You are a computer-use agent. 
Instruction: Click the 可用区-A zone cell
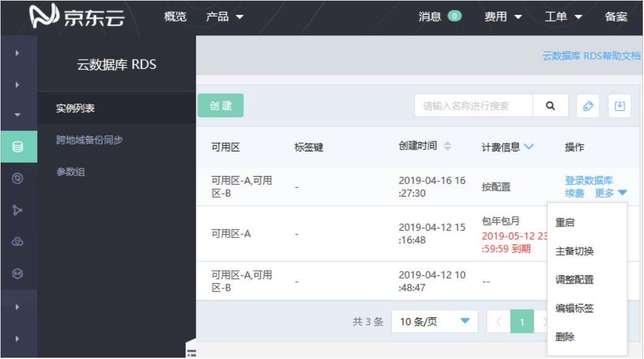(231, 234)
